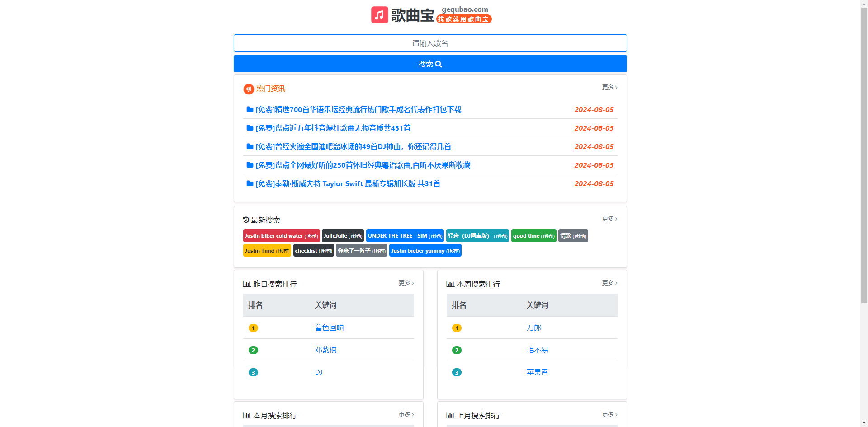Select the Justin Timd search tag
The image size is (868, 427).
pyautogui.click(x=267, y=251)
